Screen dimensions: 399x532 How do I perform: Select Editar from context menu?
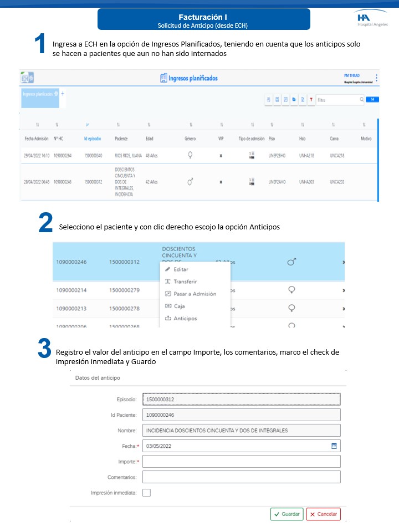click(x=181, y=269)
